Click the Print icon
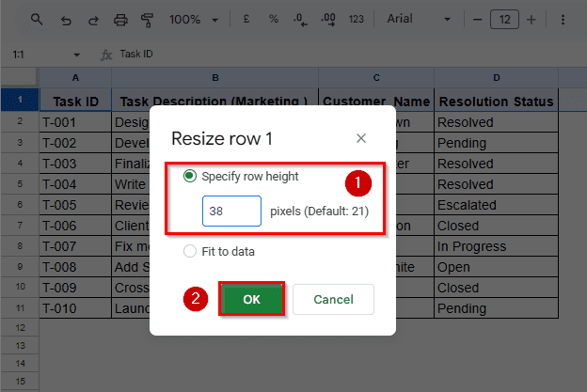Image resolution: width=587 pixels, height=392 pixels. click(x=119, y=20)
